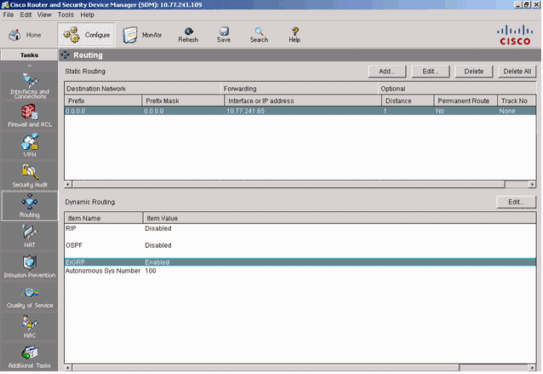Screen dimensions: 543x374
Task: Click dynamic routing scrollbar left arrow
Action: tap(68, 367)
